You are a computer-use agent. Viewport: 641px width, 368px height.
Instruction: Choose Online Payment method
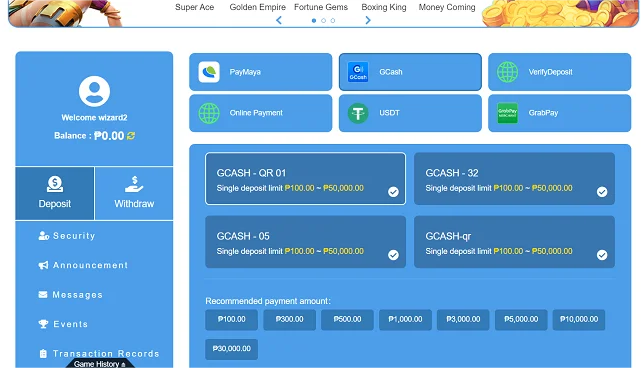(x=260, y=113)
